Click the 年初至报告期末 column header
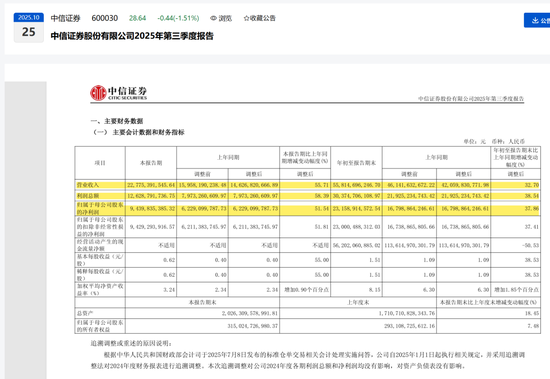Screen dimensions: 550x379 [x=356, y=163]
